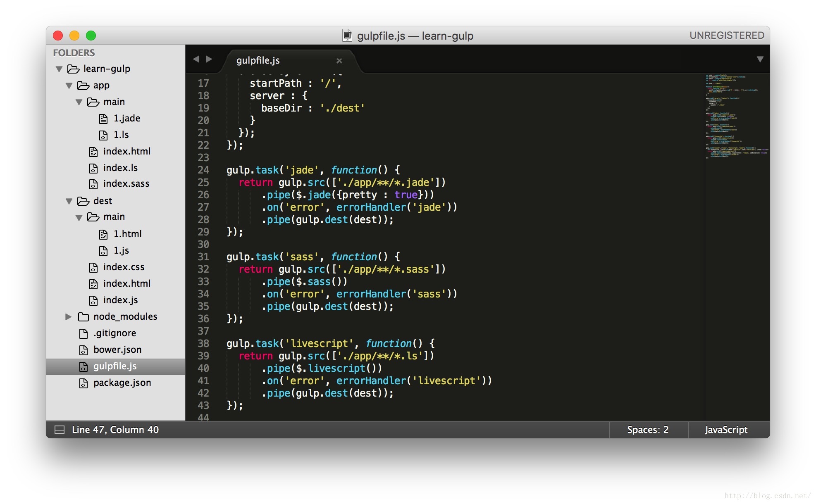Click the yellow minimize window button

74,36
